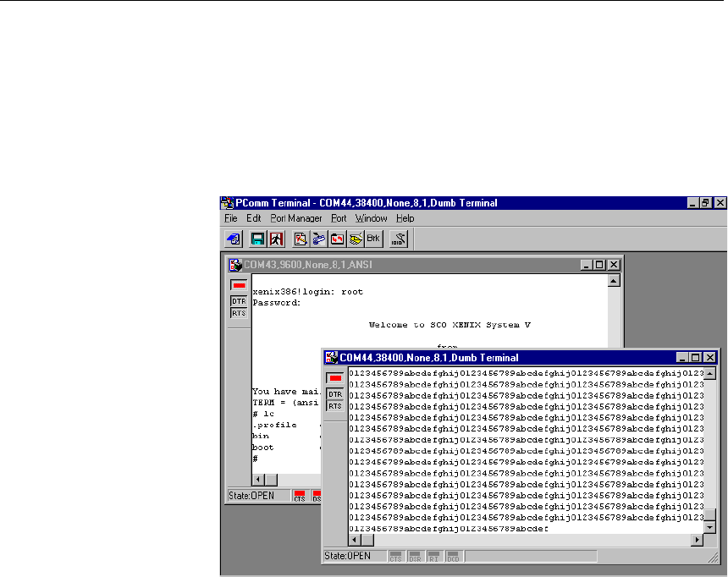Click horizontal scroll thumb in COM44 window

[x=367, y=540]
